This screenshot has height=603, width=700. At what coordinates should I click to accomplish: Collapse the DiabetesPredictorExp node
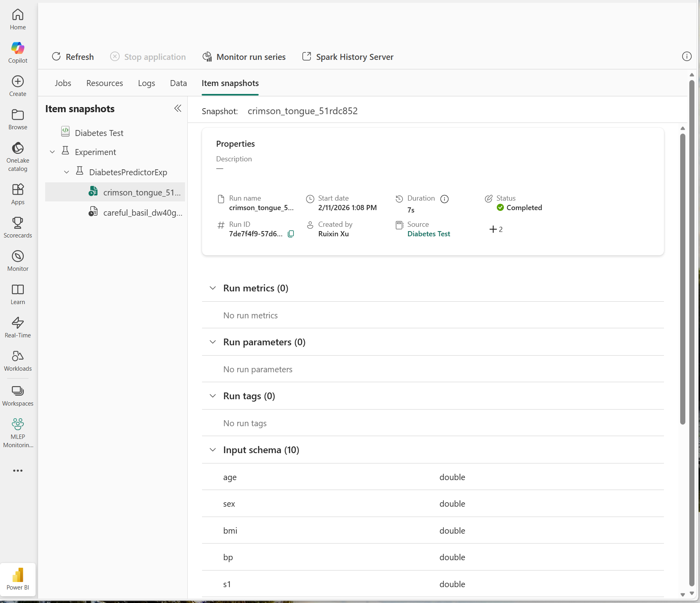pos(67,172)
